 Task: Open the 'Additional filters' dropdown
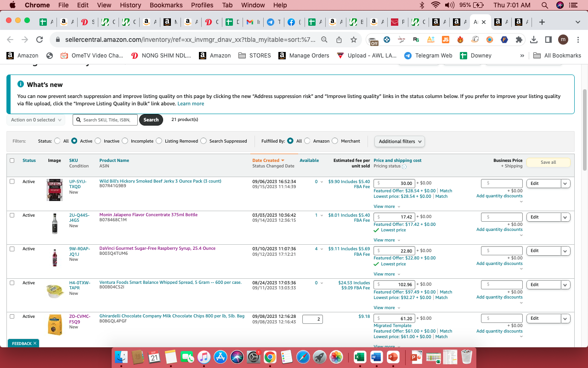[400, 141]
